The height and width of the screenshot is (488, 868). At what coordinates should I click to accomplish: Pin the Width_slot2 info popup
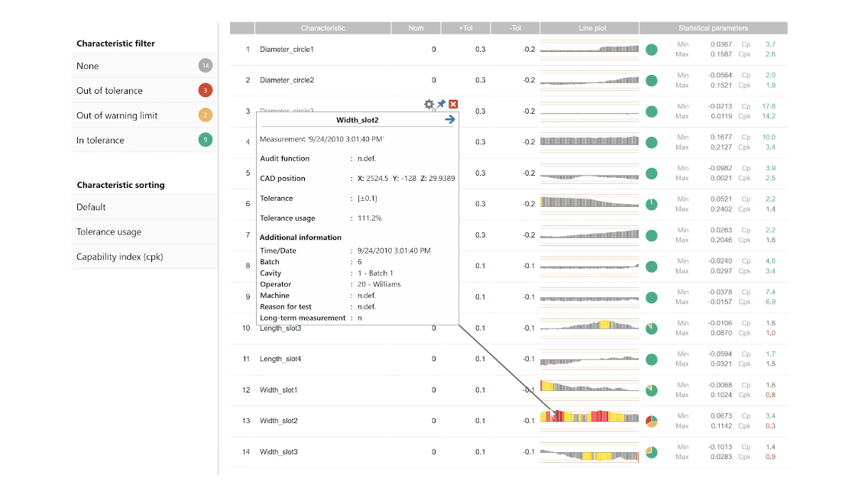point(442,104)
